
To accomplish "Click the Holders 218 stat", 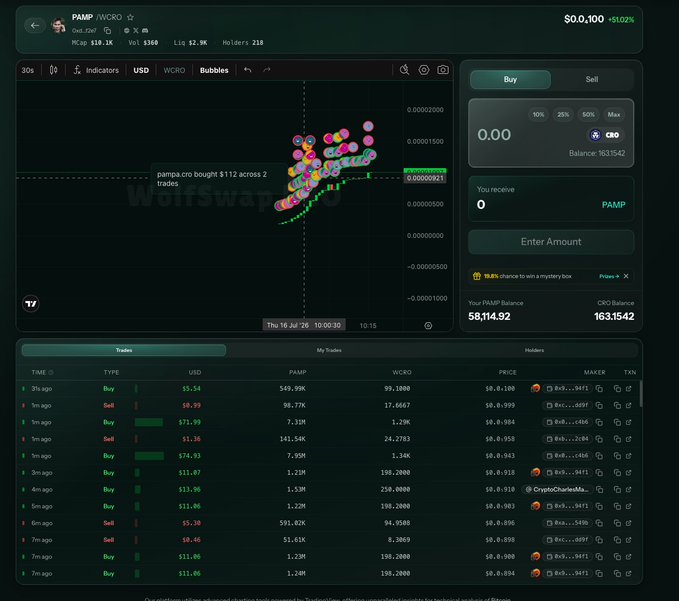I will [243, 43].
